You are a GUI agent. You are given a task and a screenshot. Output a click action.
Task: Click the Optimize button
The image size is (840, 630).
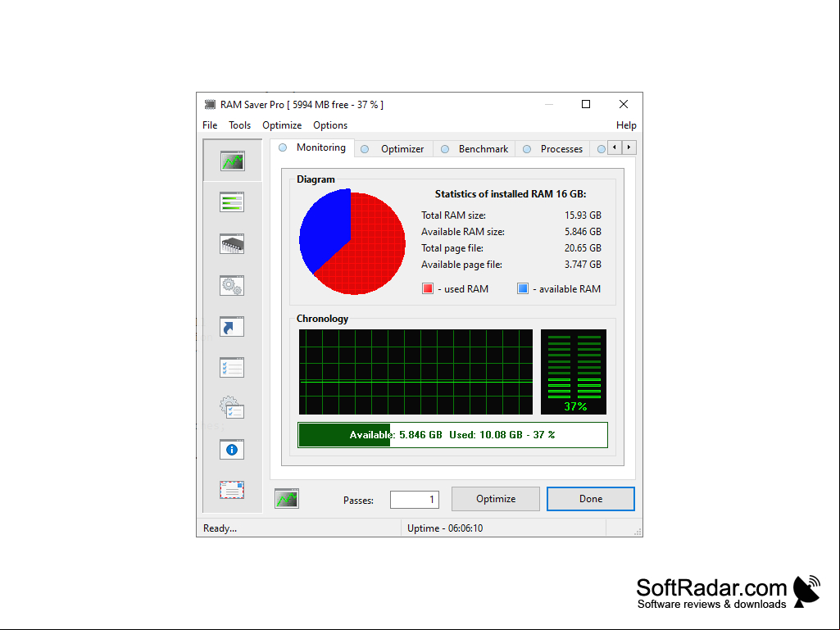[x=496, y=499]
